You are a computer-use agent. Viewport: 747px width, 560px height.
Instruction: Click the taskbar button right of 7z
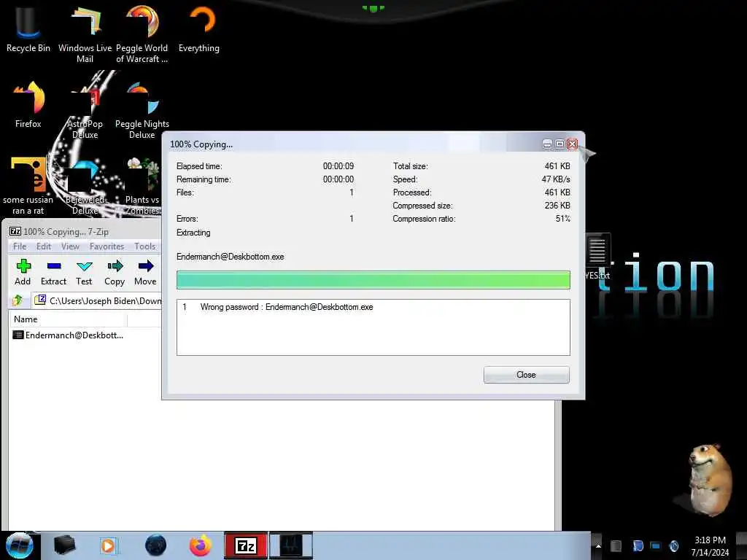click(x=291, y=545)
